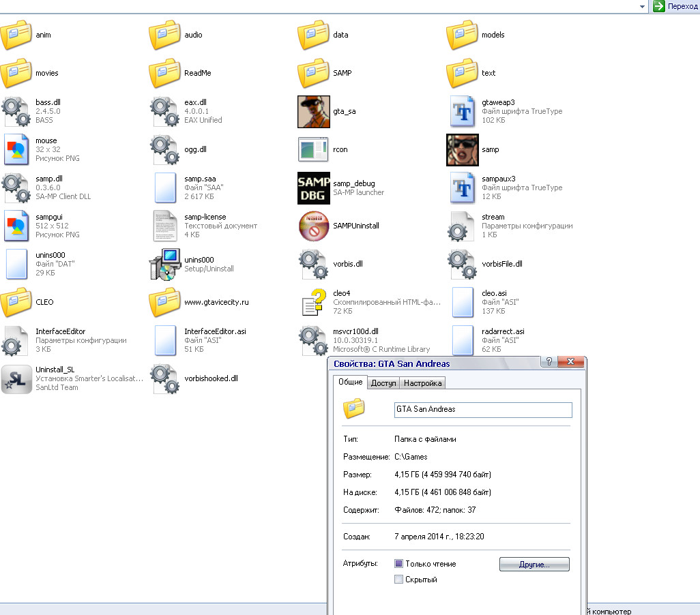The height and width of the screenshot is (615, 700).
Task: Select the samp-license text document icon
Action: point(164,226)
